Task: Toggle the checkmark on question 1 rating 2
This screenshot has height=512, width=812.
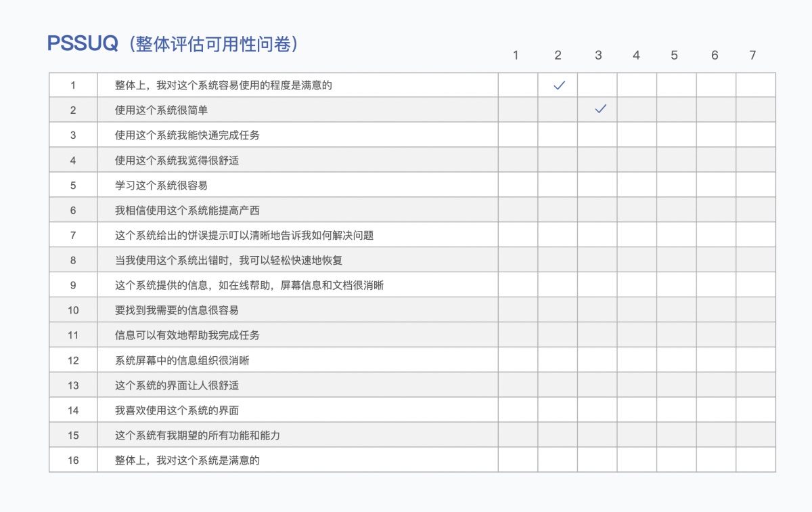Action: click(558, 84)
